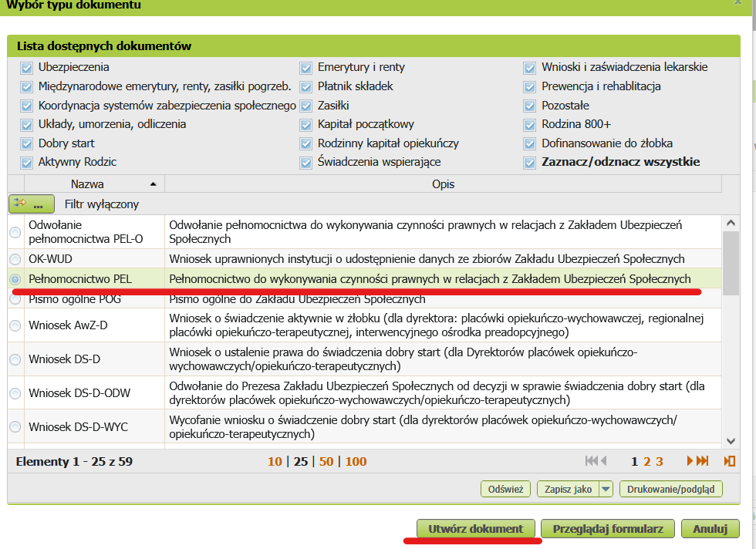Toggle Koordynacja systemów zabezpieczenia społecznego checkbox
The height and width of the screenshot is (549, 756).
pos(26,106)
